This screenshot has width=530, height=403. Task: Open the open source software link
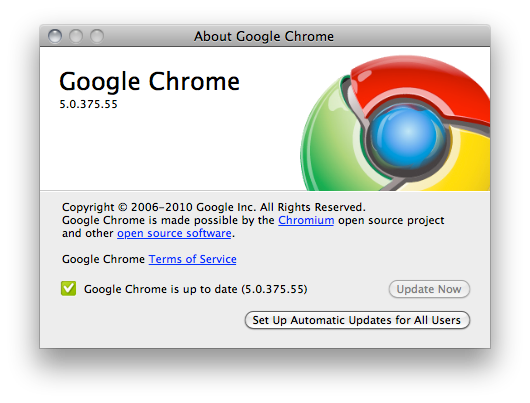pyautogui.click(x=174, y=233)
